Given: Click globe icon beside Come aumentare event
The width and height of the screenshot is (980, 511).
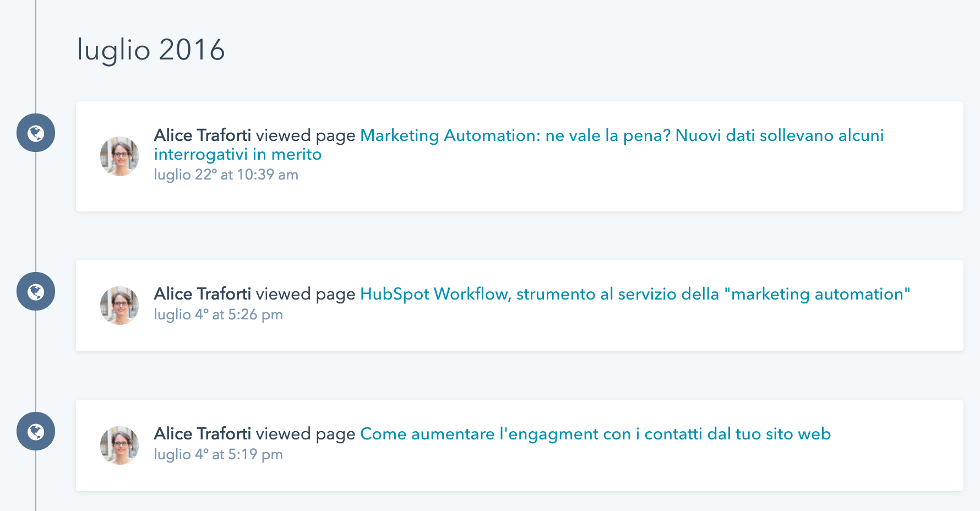Looking at the screenshot, I should pos(36,431).
